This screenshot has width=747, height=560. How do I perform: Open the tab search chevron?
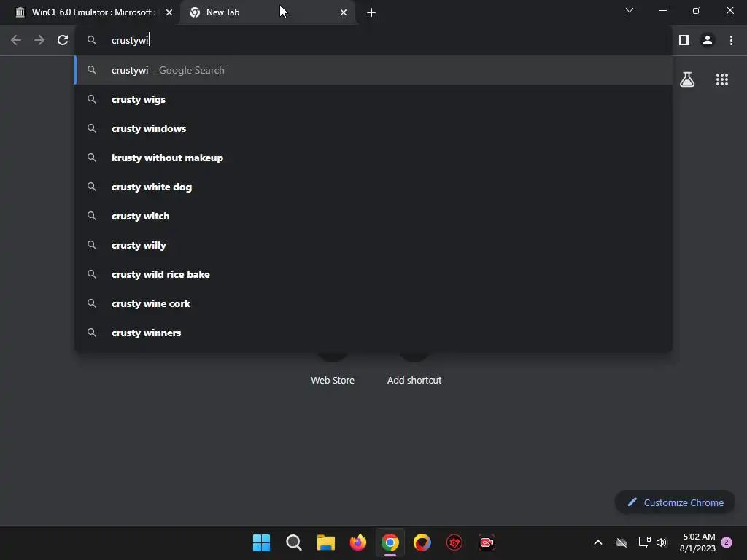[x=630, y=10]
